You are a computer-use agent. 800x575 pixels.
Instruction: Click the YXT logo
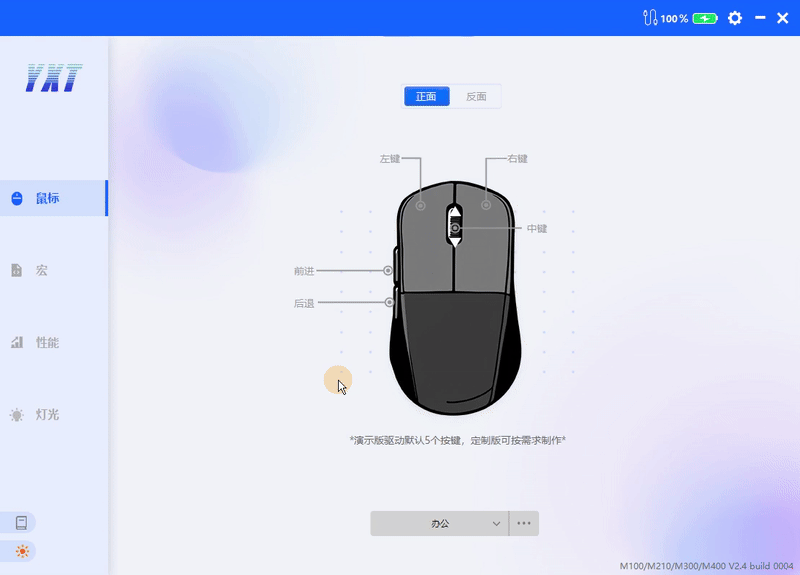[x=54, y=78]
